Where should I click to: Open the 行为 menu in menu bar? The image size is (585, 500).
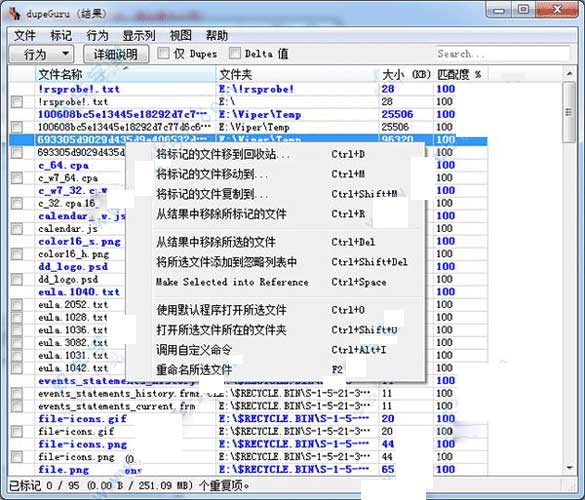[97, 36]
